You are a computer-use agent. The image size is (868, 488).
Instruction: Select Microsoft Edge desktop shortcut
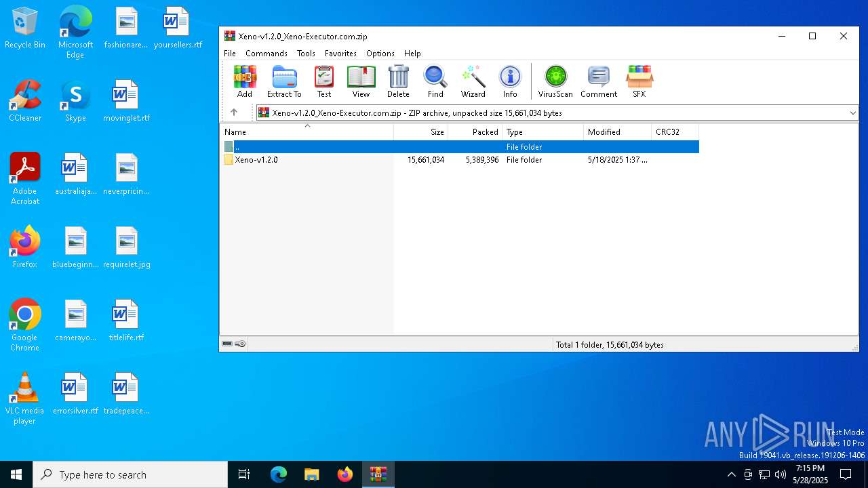click(75, 32)
